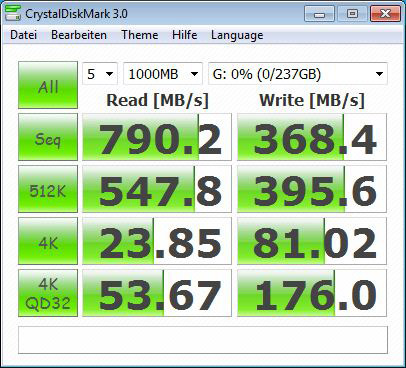Click the 4K QD32 read result 53.67
406x368 pixels.
point(157,293)
